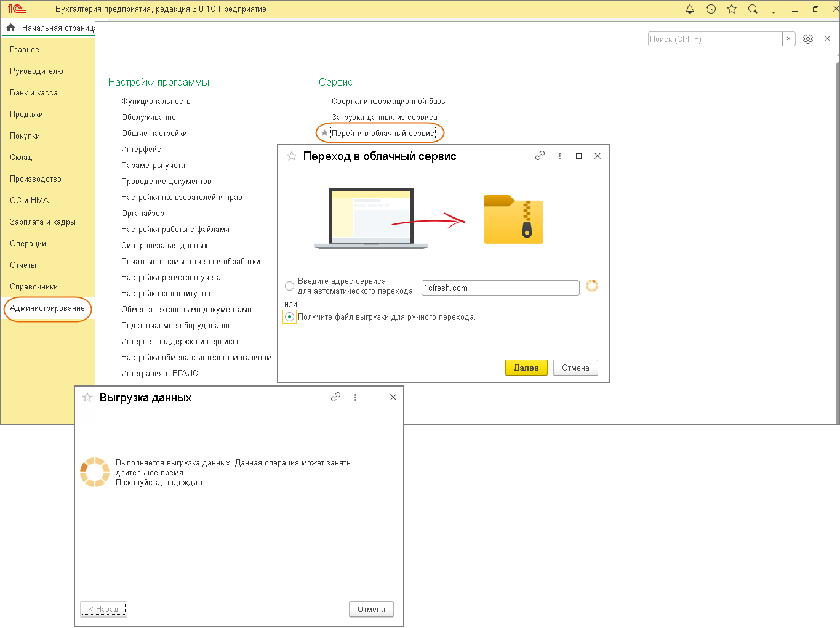
Task: Open the settings gear next to the search field
Action: pyautogui.click(x=808, y=39)
